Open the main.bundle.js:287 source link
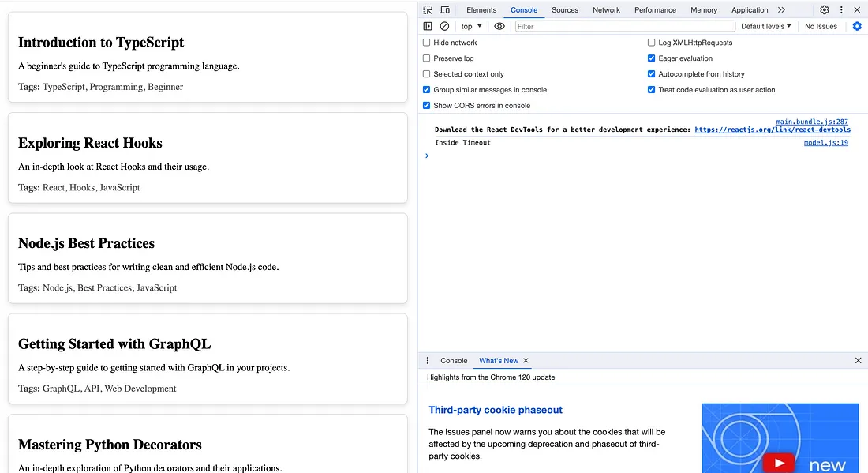The height and width of the screenshot is (473, 868). 811,122
